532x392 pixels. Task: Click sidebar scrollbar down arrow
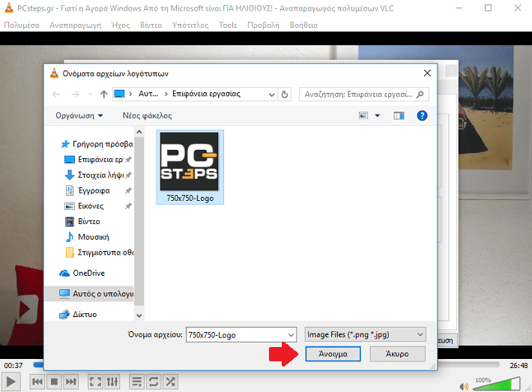click(x=139, y=316)
